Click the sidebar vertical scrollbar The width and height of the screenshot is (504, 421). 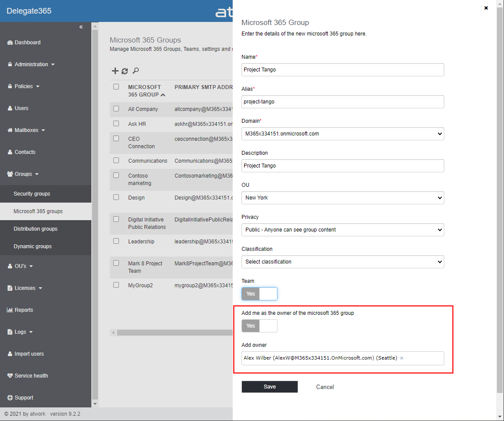click(x=95, y=214)
